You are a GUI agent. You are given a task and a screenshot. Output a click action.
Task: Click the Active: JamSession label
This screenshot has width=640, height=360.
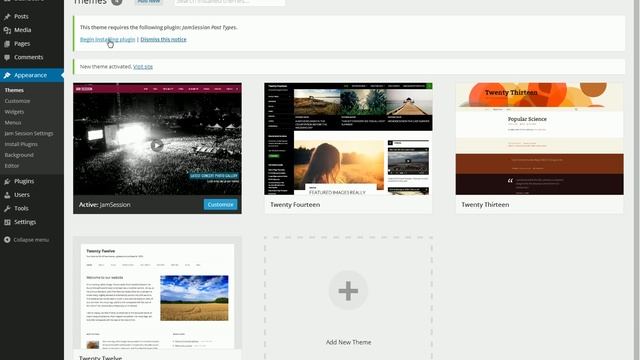pos(104,205)
